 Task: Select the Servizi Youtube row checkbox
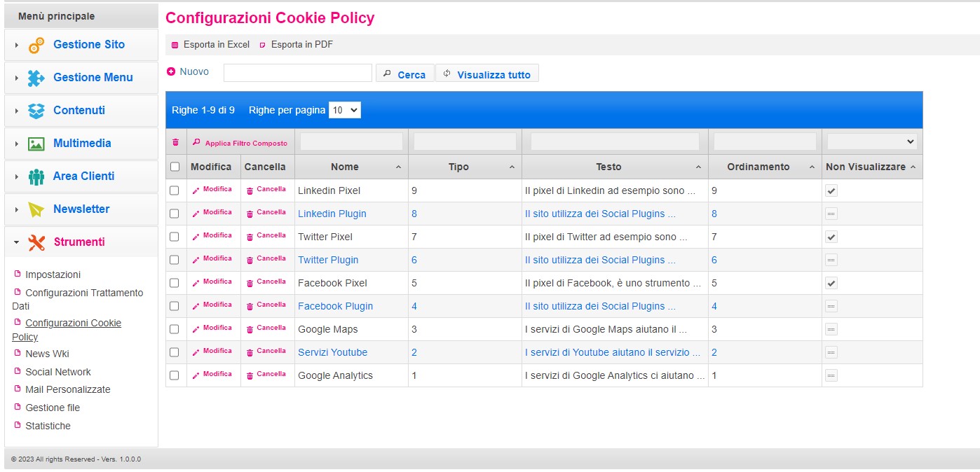click(x=175, y=352)
